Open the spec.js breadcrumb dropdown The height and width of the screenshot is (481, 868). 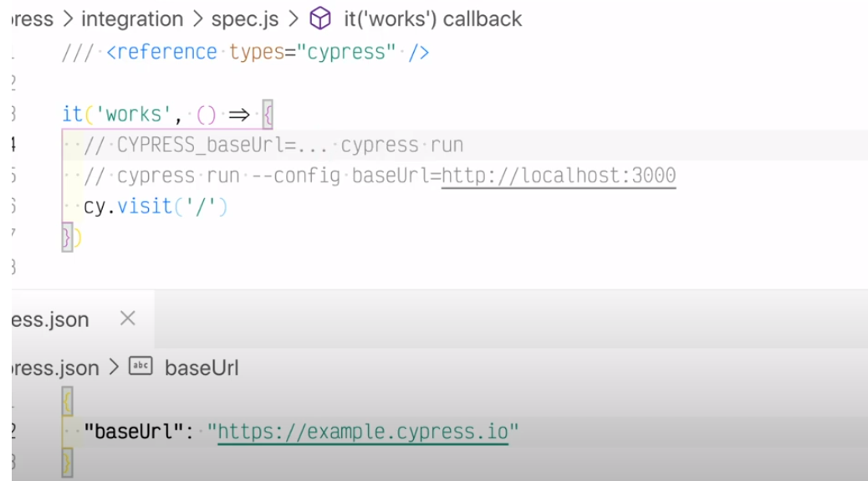pos(243,18)
